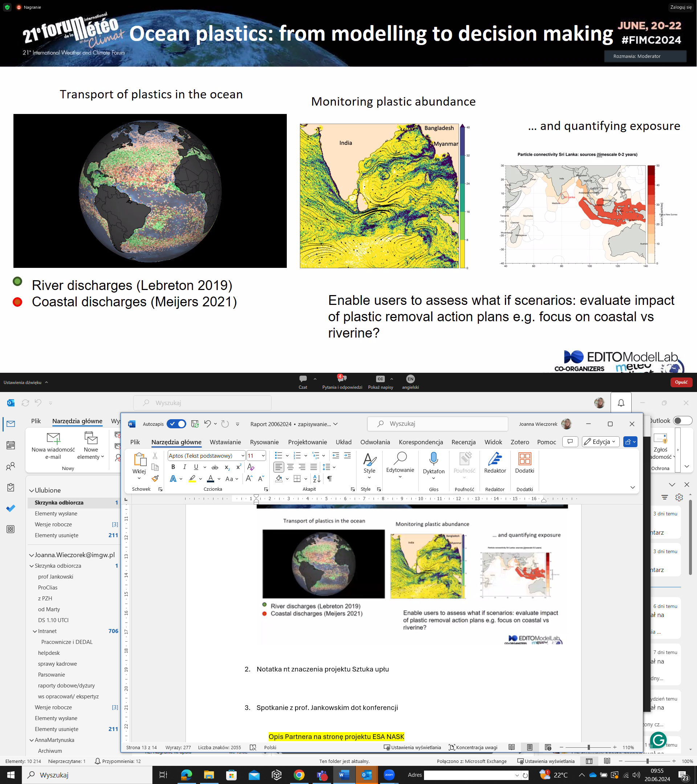Viewport: 697px width, 784px height.
Task: Increase paragraph indent
Action: [347, 455]
